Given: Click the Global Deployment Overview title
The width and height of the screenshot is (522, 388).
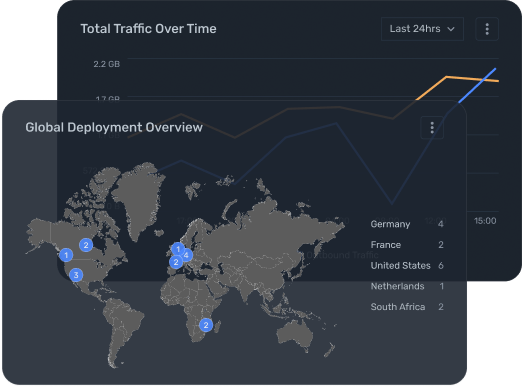Looking at the screenshot, I should point(114,127).
